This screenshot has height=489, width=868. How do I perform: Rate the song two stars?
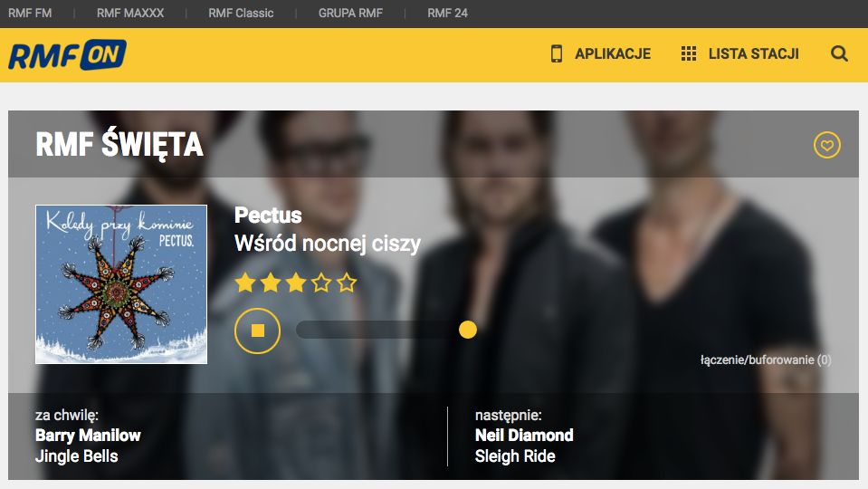(270, 283)
